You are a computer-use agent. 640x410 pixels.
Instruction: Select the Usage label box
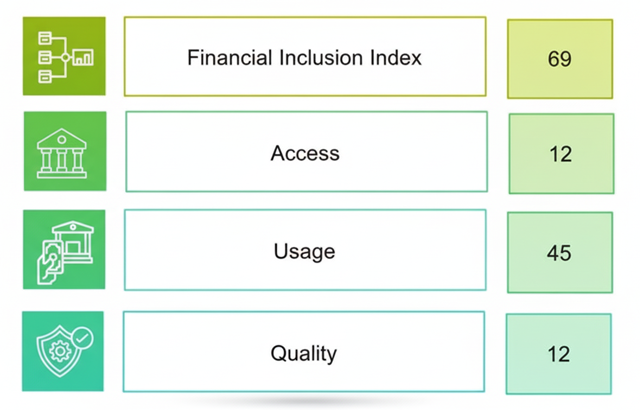(x=305, y=250)
